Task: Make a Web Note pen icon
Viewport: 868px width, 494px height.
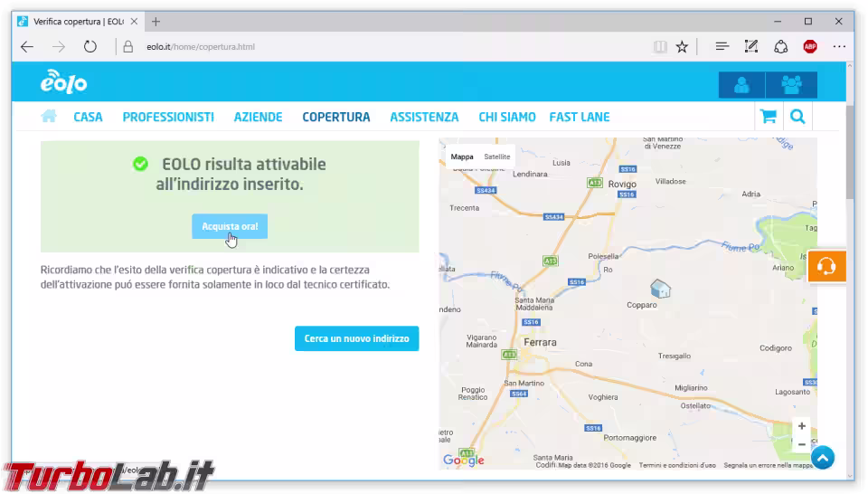Action: [751, 47]
